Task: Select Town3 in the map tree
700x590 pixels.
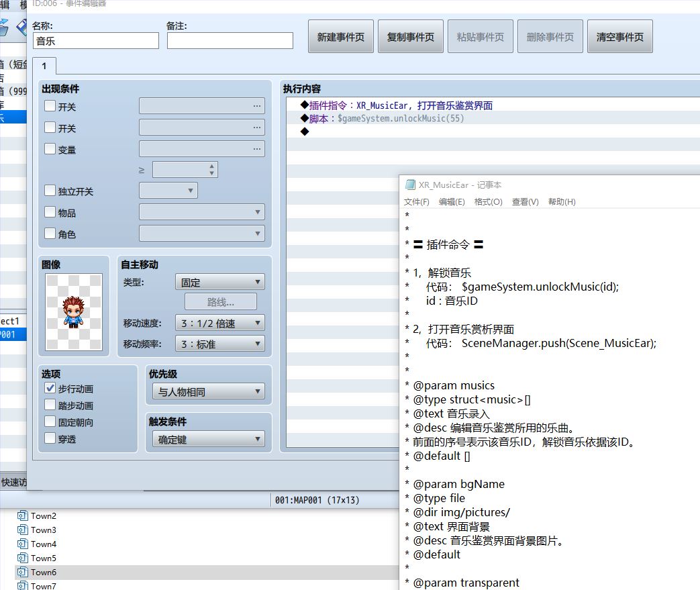Action: point(44,530)
